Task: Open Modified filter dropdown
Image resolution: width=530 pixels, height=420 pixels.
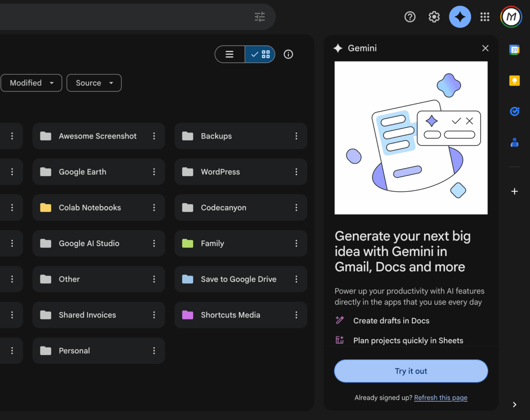Action: 31,83
